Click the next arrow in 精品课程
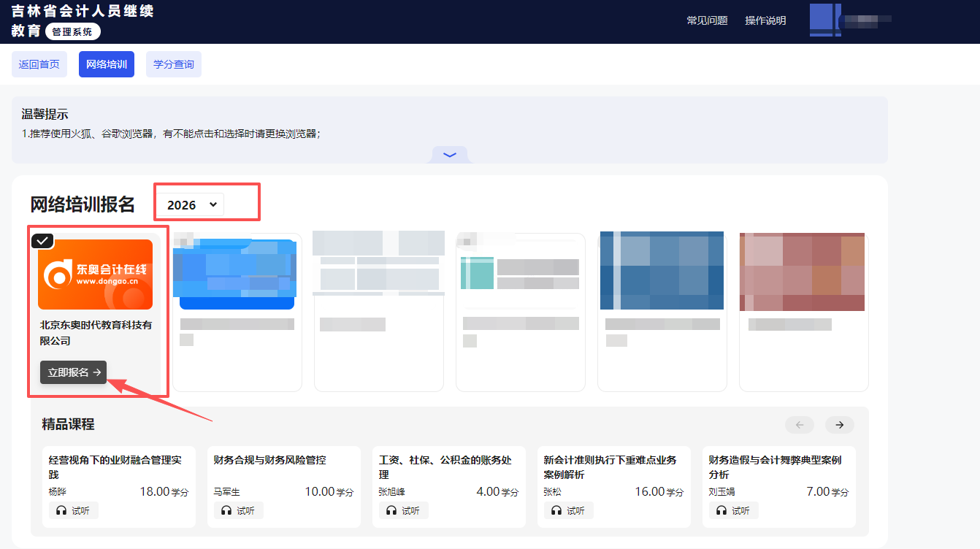The image size is (980, 549). [x=839, y=425]
